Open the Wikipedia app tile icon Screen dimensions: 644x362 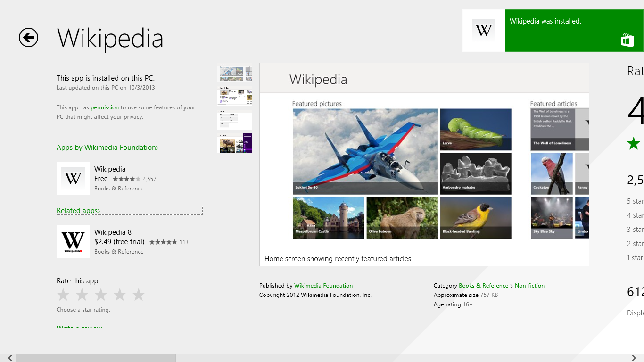point(73,179)
